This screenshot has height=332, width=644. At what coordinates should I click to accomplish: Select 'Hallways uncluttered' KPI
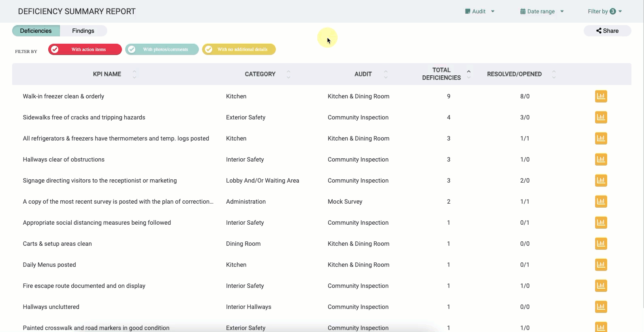(x=51, y=307)
